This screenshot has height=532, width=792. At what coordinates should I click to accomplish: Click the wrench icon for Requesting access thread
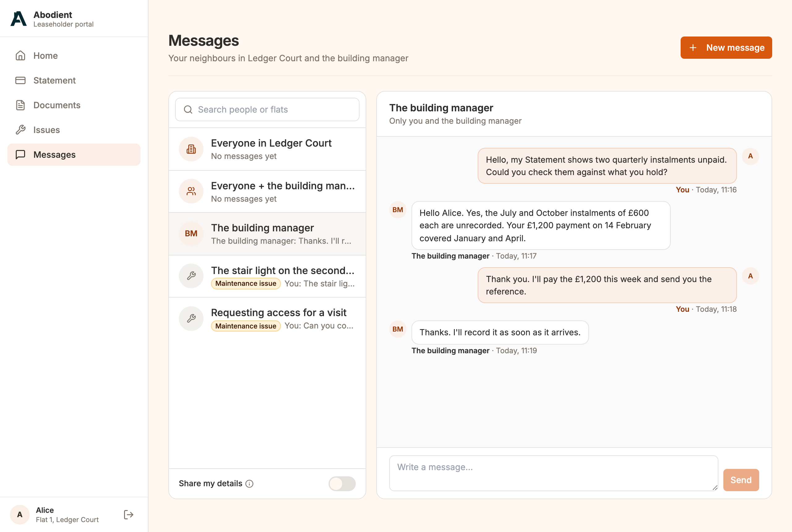pos(191,318)
